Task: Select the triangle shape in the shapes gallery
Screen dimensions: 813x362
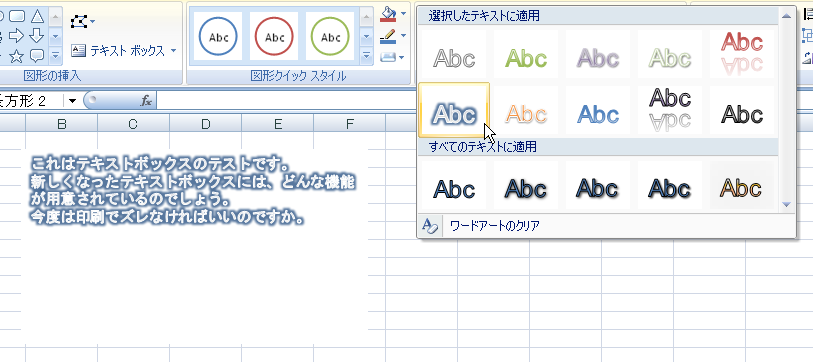Action: click(37, 16)
